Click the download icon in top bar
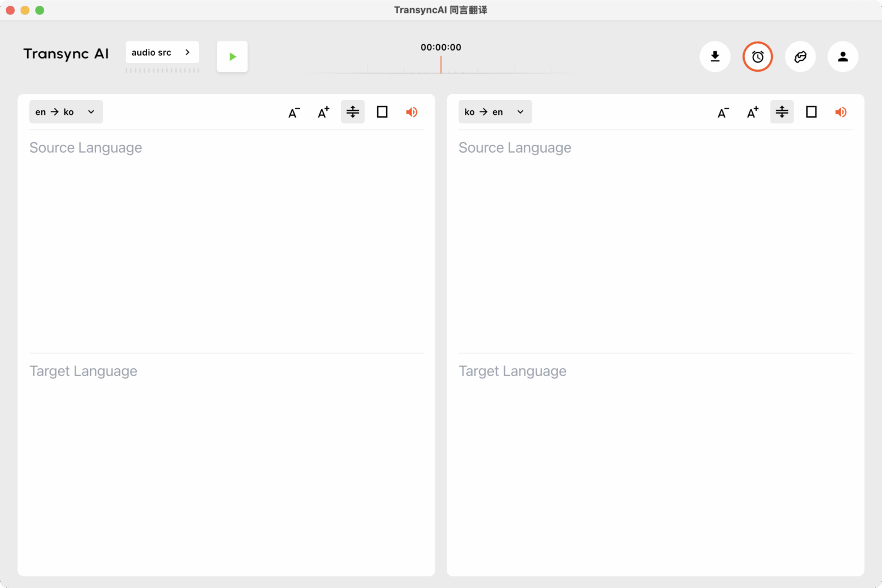 [715, 56]
